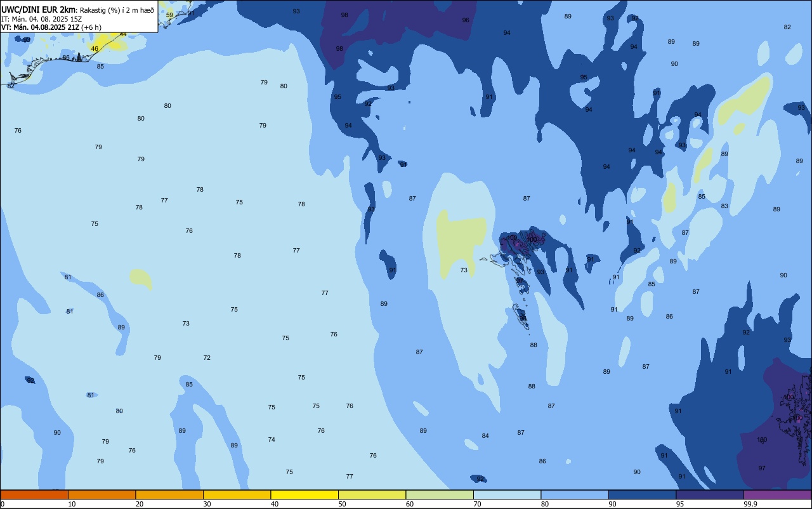Click the "Rakastig (%) í 2 m hæð" label
This screenshot has width=812, height=509.
[117, 10]
